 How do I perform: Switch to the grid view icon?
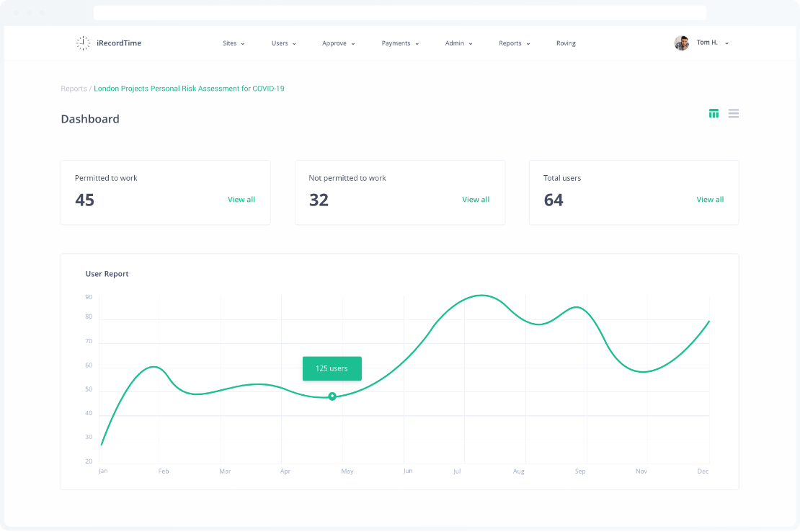pyautogui.click(x=714, y=113)
